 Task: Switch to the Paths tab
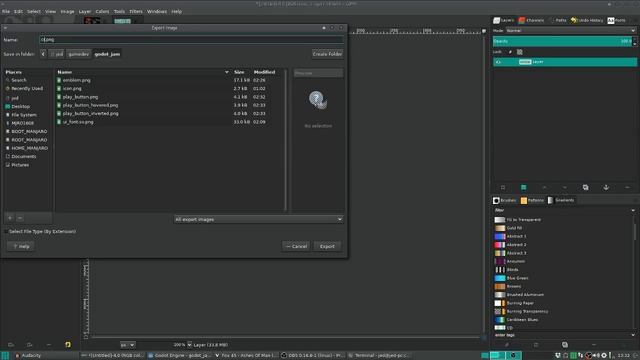[x=558, y=20]
